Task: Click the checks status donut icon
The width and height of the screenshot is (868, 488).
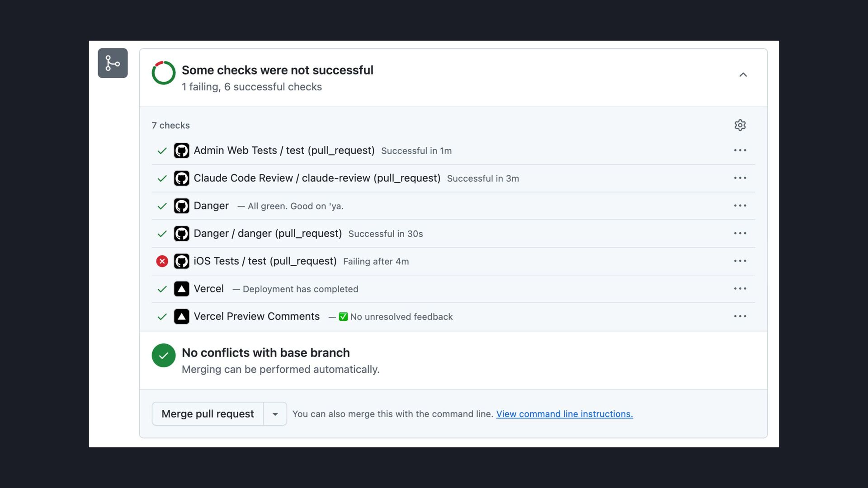Action: pos(164,73)
